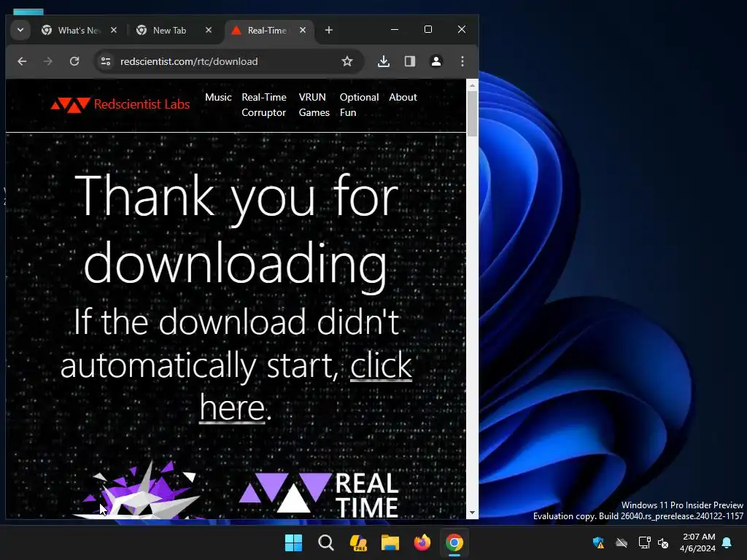Reload the current page
Viewport: 747px width, 560px height.
pos(74,61)
